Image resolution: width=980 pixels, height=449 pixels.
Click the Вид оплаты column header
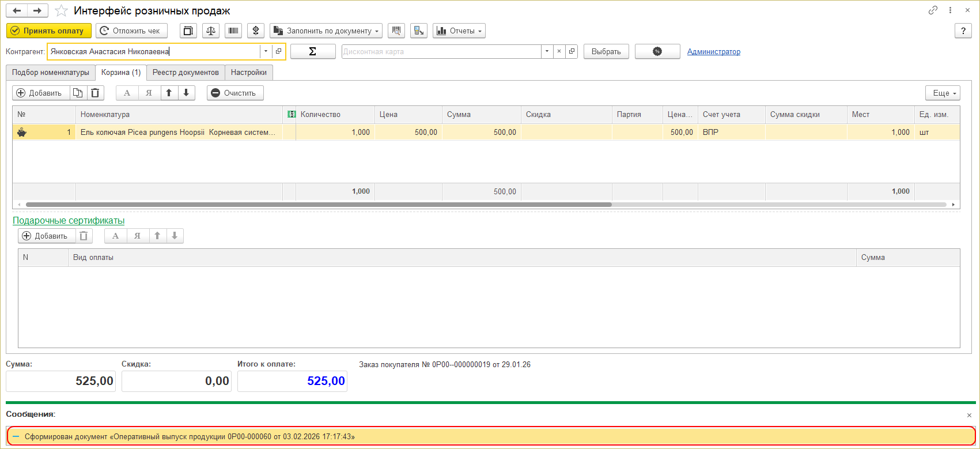coord(462,258)
